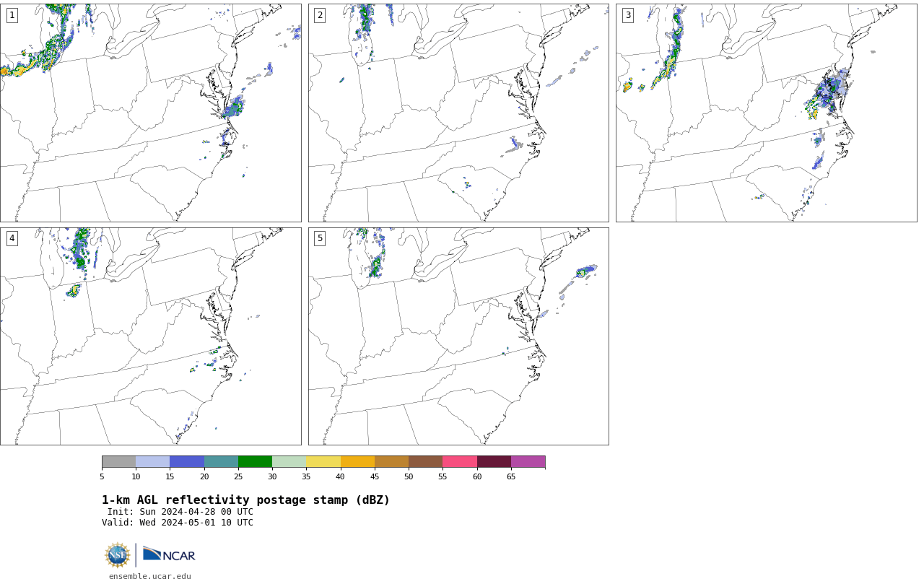This screenshot has width=924, height=584.
Task: Select the grey 5-10 dBZ color swatch
Action: tap(118, 462)
